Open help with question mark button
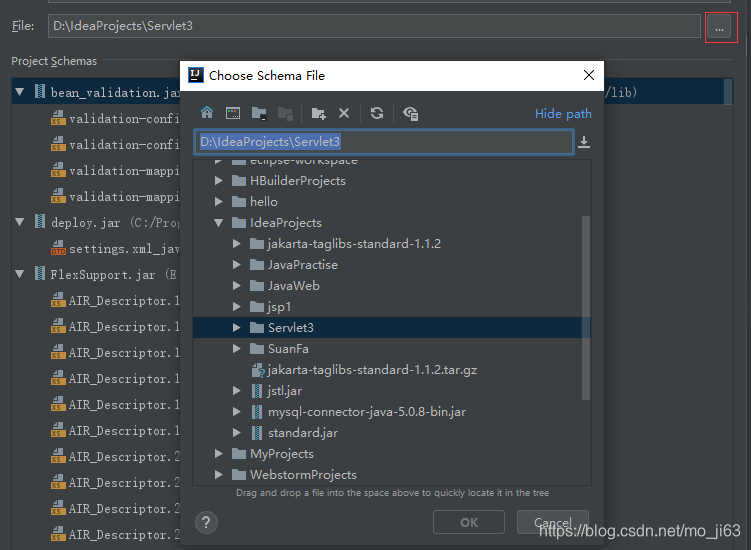 click(x=206, y=523)
